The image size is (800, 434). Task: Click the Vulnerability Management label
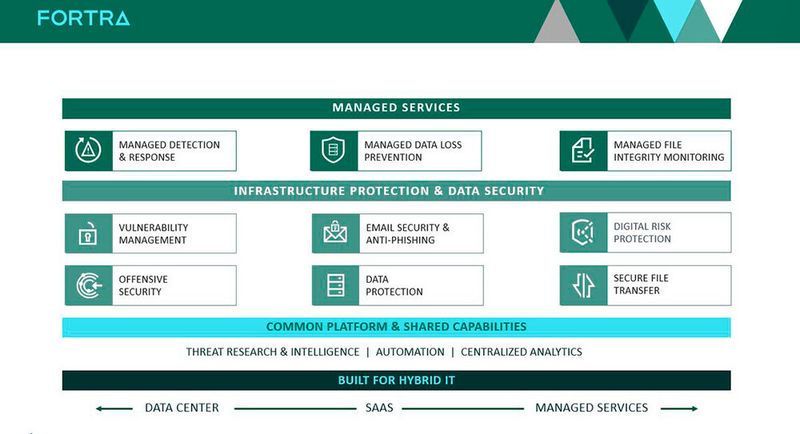point(153,234)
